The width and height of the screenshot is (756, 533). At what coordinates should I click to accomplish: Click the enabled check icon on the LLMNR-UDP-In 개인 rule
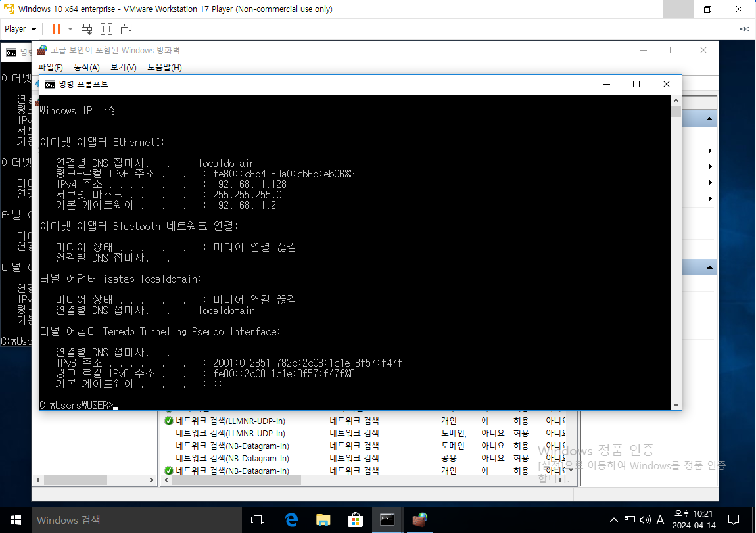click(x=169, y=421)
